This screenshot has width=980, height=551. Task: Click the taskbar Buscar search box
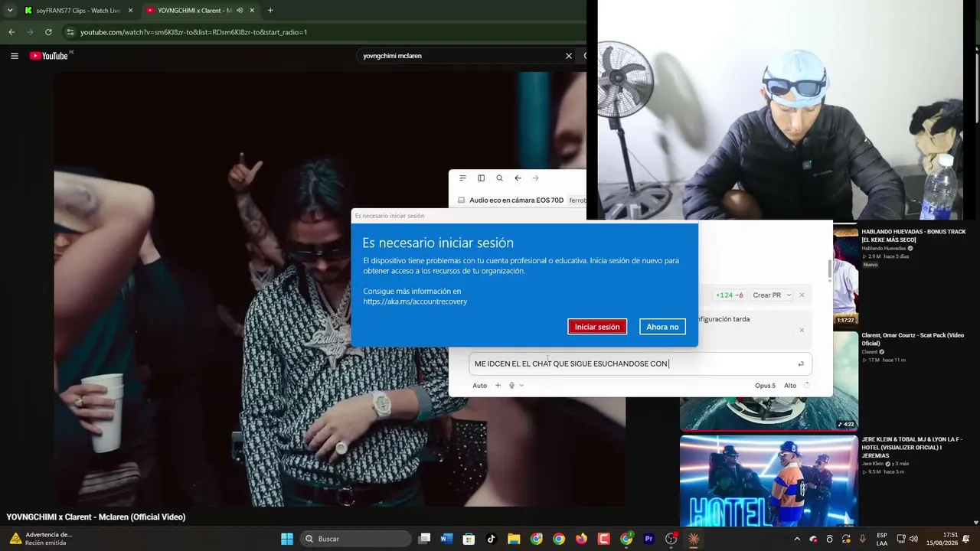[354, 539]
